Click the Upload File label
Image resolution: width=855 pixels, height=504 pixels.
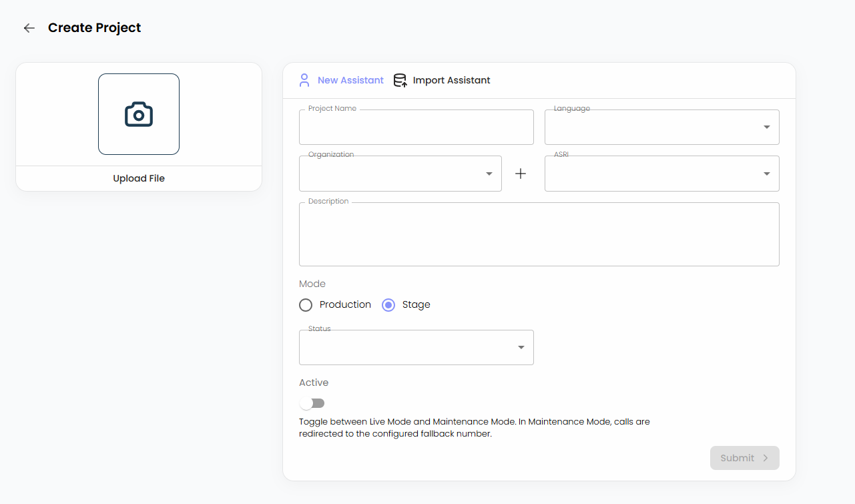pos(139,178)
